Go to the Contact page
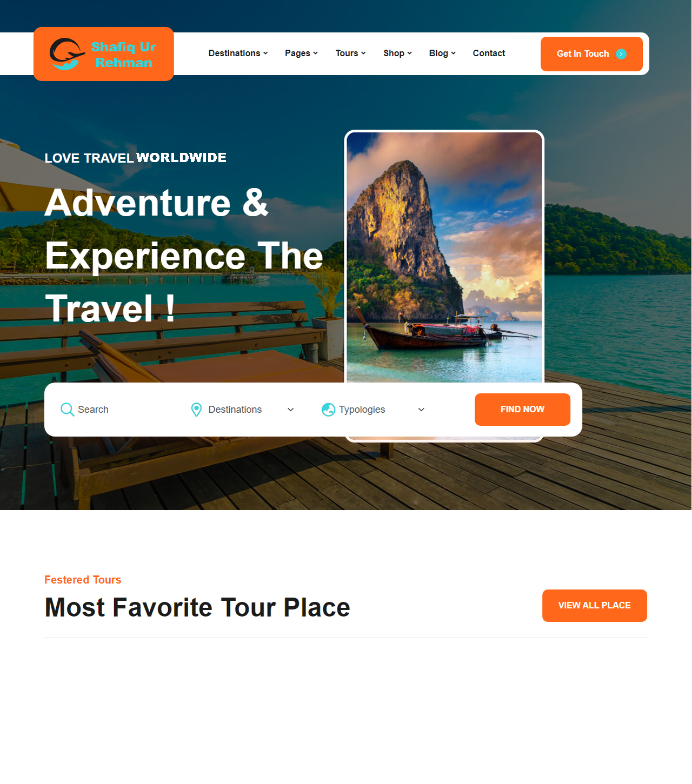This screenshot has height=784, width=692. click(x=489, y=53)
